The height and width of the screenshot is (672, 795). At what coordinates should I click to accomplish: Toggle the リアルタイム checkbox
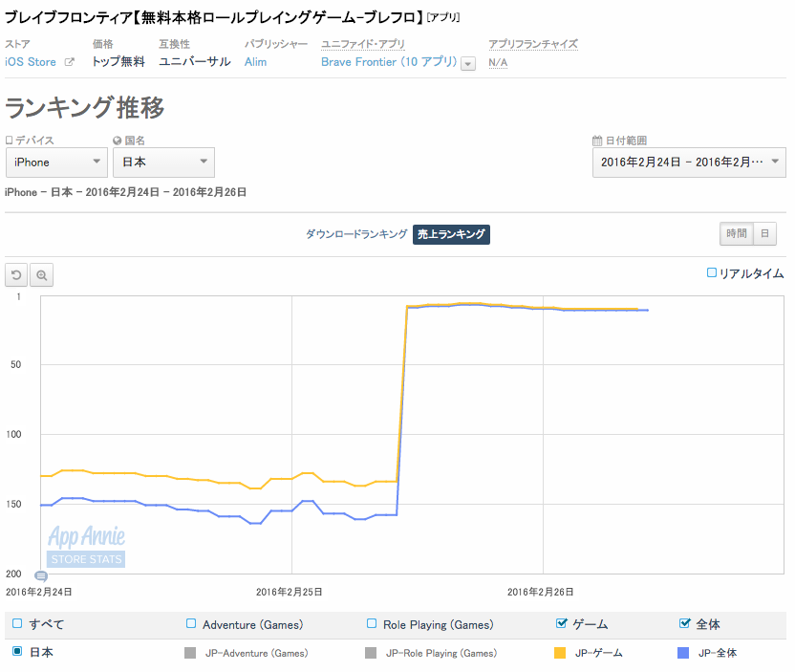712,273
